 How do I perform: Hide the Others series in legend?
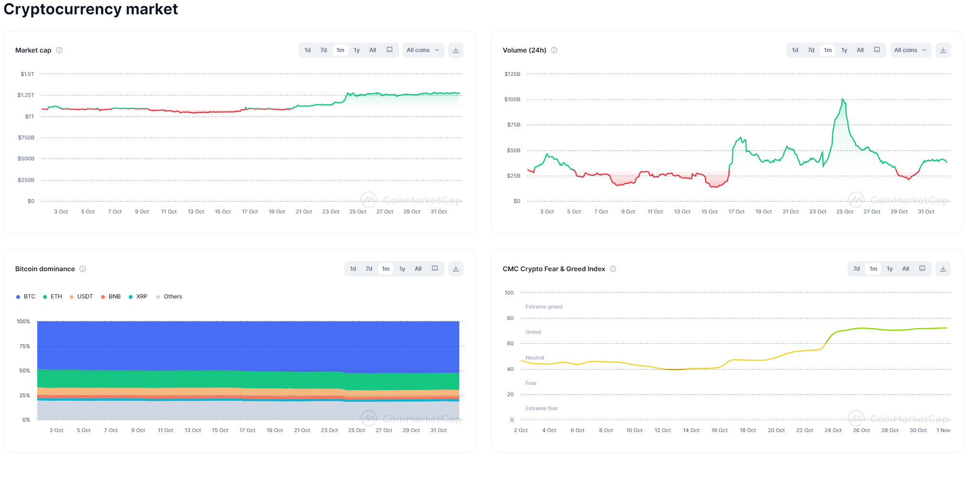tap(169, 297)
